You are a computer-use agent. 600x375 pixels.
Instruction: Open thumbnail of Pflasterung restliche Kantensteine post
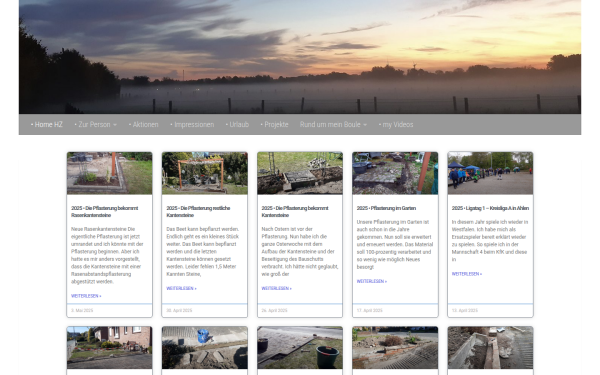(205, 173)
